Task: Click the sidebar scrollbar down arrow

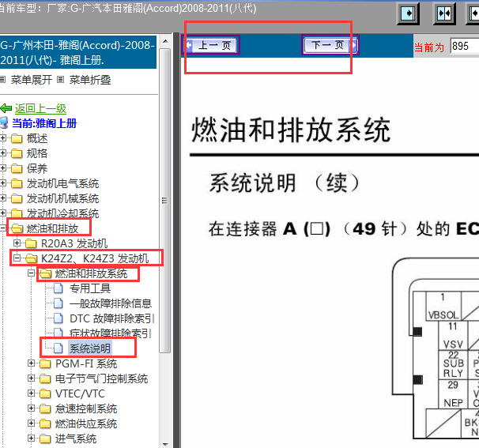Action: tap(165, 444)
